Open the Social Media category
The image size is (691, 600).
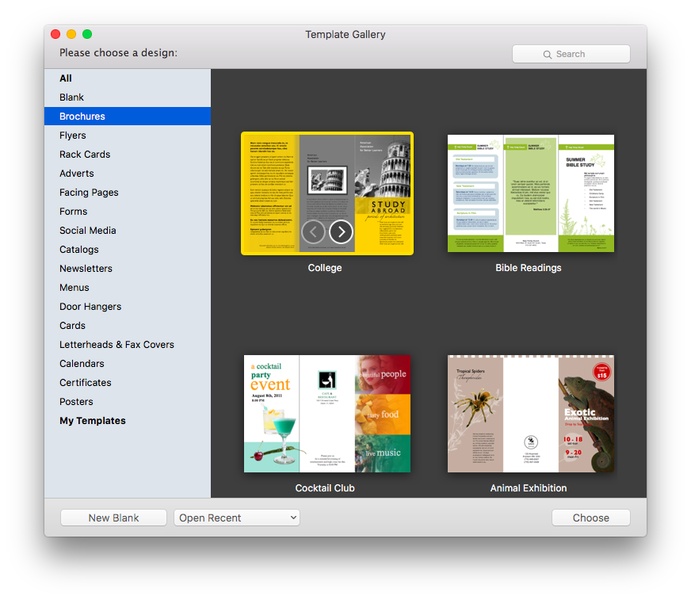coord(88,231)
